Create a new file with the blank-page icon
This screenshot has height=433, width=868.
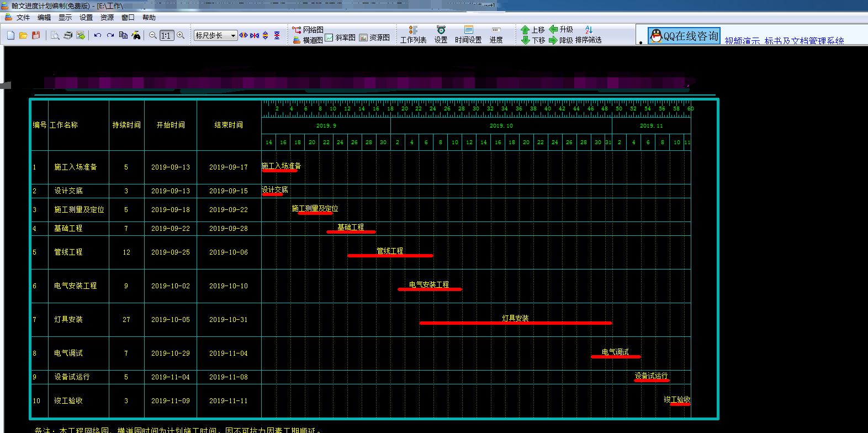(10, 35)
